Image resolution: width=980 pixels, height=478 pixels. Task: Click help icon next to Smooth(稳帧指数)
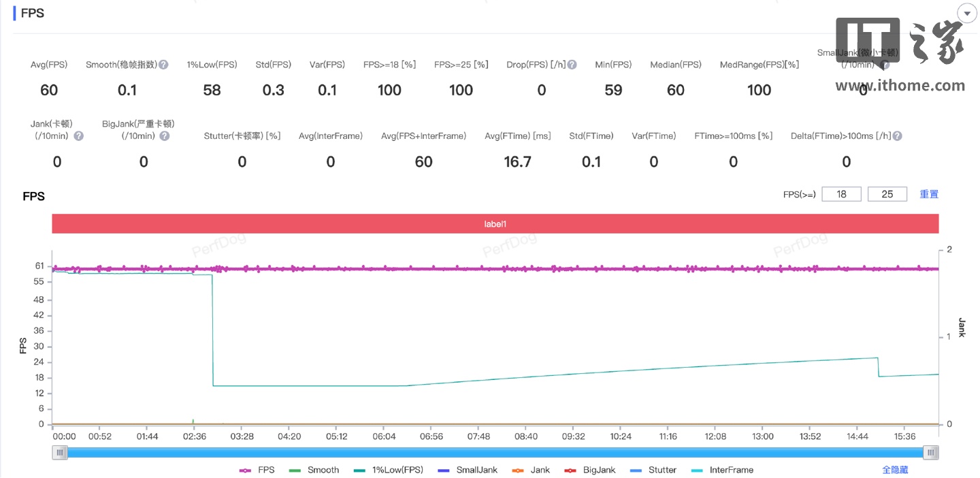point(163,65)
